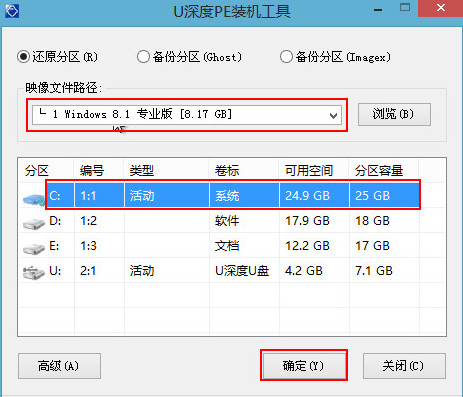Click 活动 type in the U: row

[142, 271]
